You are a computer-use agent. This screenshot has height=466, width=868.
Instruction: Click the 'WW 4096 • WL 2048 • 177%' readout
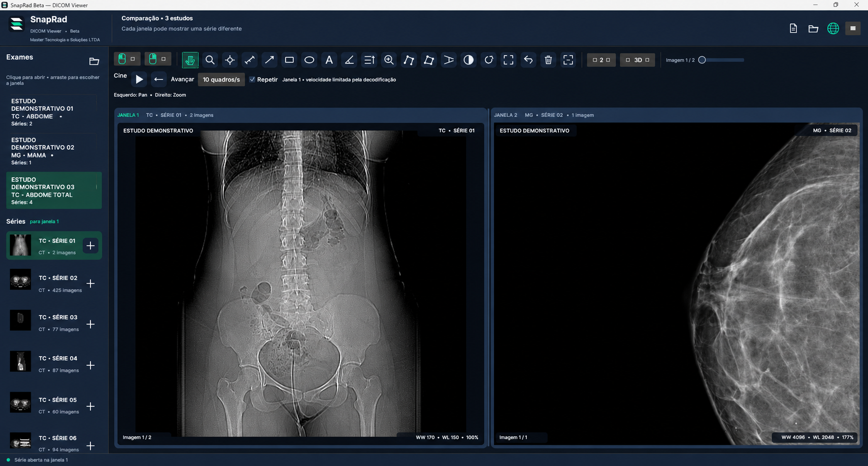[x=817, y=437]
